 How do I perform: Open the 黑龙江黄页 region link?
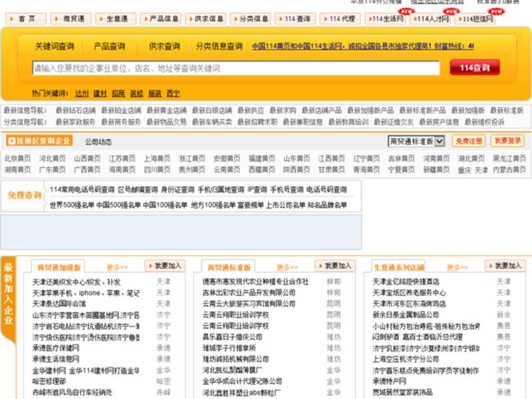(x=509, y=158)
